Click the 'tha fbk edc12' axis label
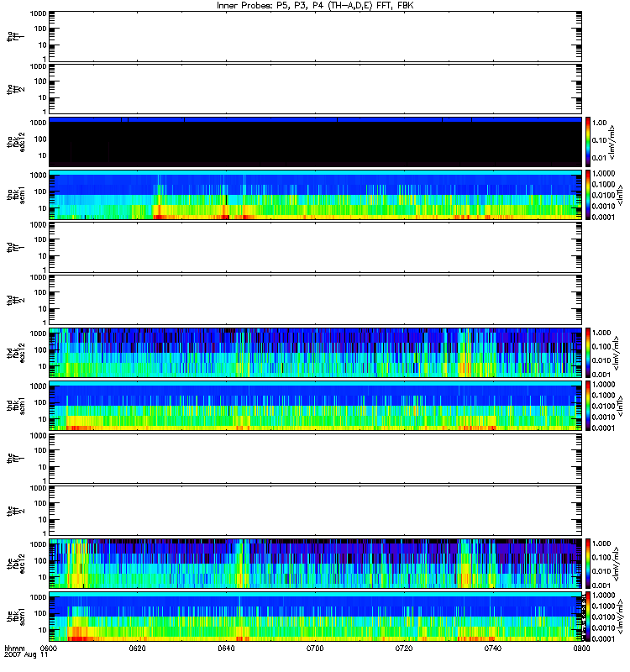This screenshot has height=672, width=630. tap(15, 142)
